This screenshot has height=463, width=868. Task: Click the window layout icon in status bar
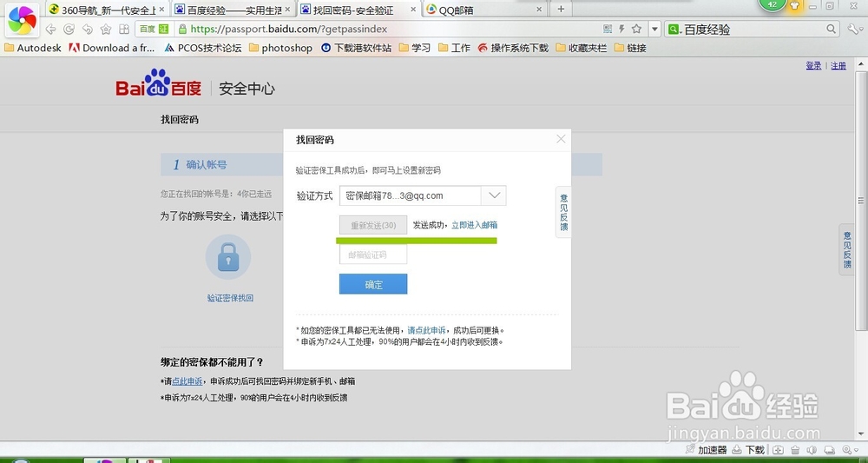point(829,450)
